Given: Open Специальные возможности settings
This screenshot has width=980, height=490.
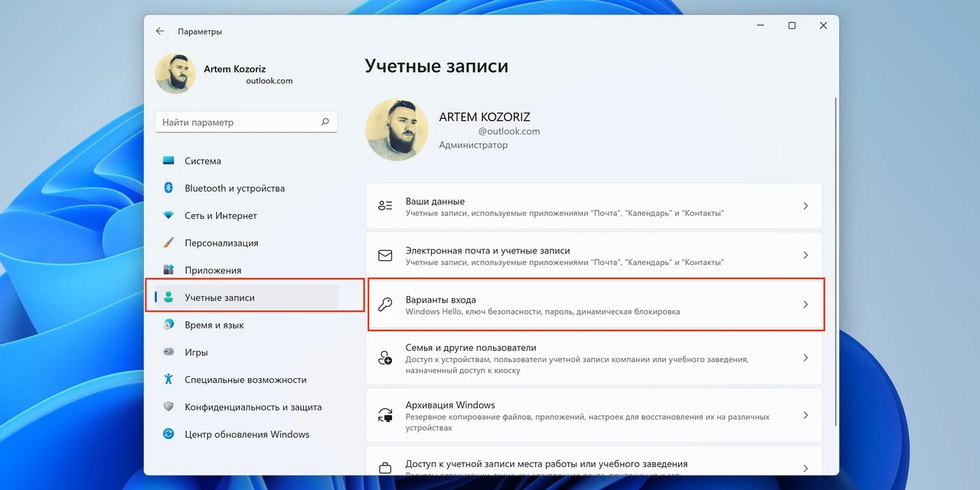Looking at the screenshot, I should [x=247, y=380].
